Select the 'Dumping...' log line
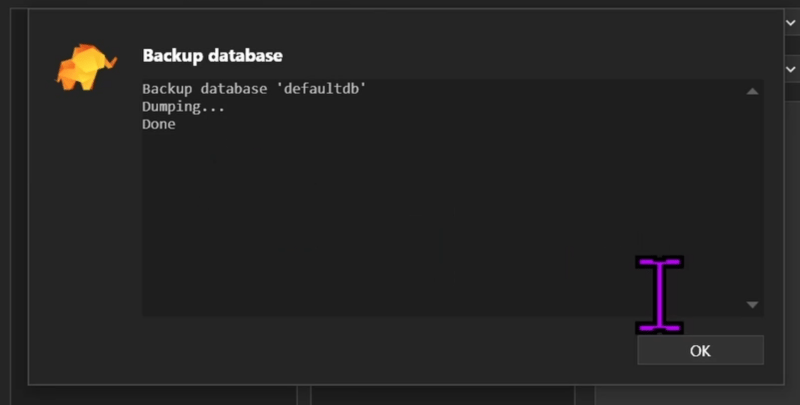800x405 pixels. 183,107
